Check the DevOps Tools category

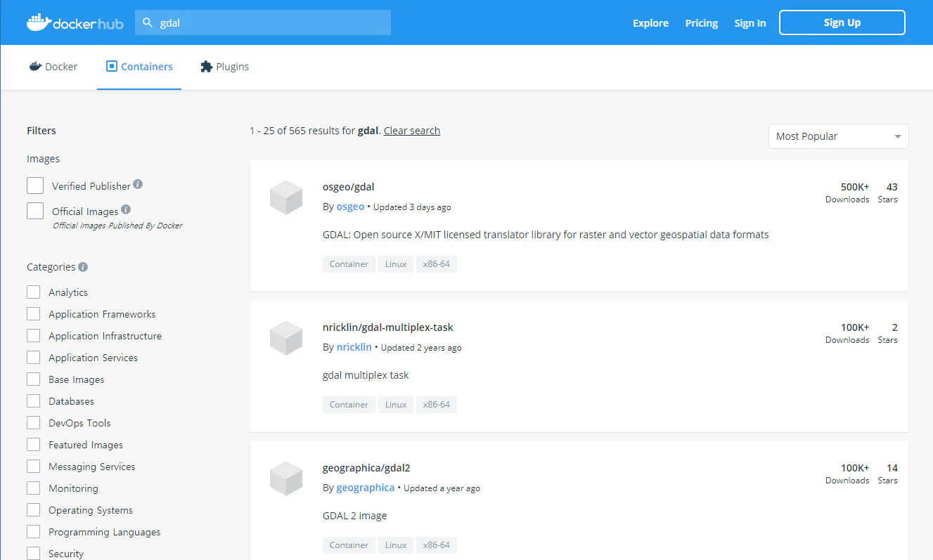33,423
